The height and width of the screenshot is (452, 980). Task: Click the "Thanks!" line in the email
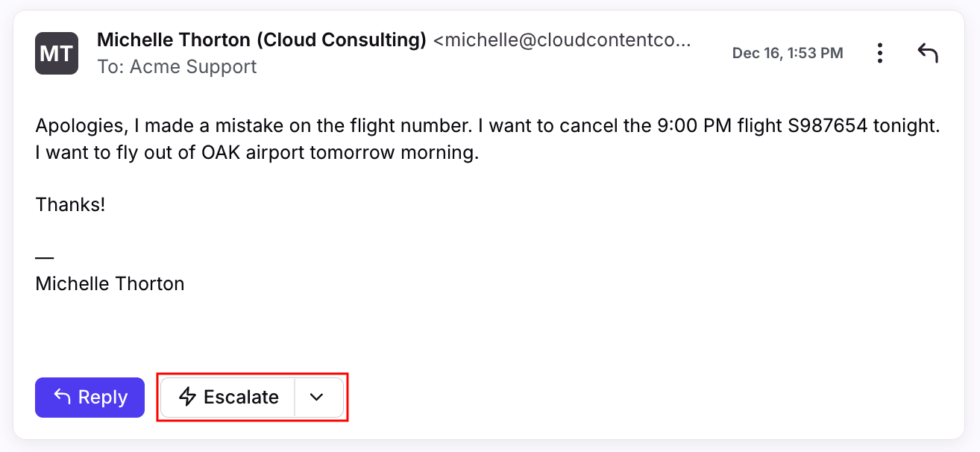(71, 204)
